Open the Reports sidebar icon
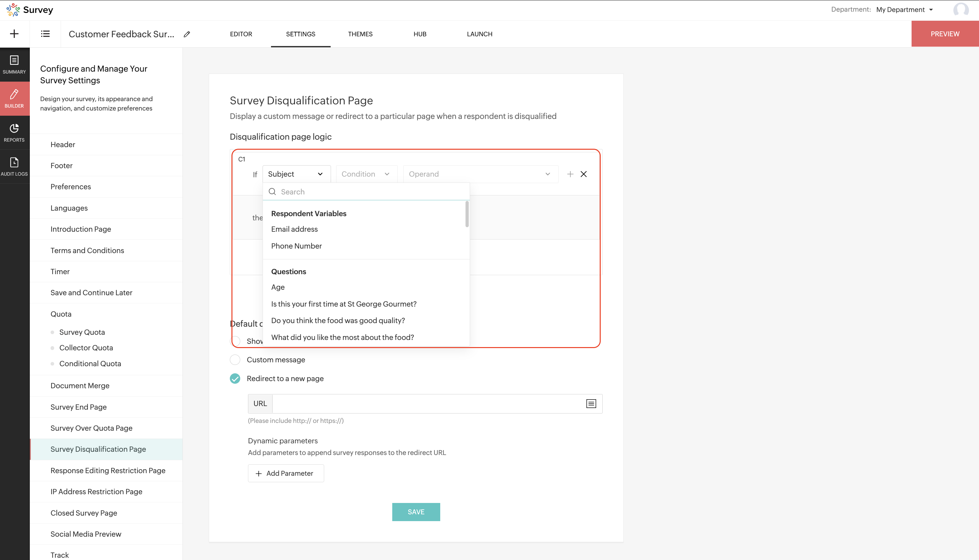This screenshot has width=979, height=560. pyautogui.click(x=14, y=133)
